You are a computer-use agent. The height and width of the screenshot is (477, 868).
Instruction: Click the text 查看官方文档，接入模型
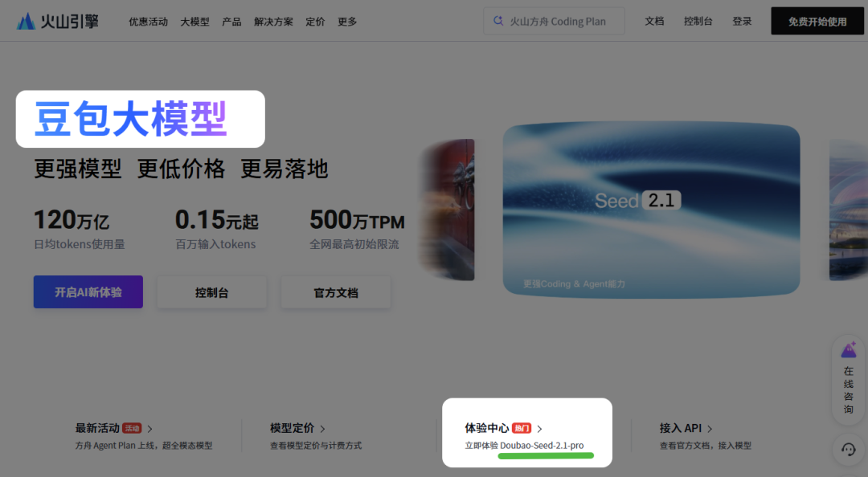[x=706, y=446]
